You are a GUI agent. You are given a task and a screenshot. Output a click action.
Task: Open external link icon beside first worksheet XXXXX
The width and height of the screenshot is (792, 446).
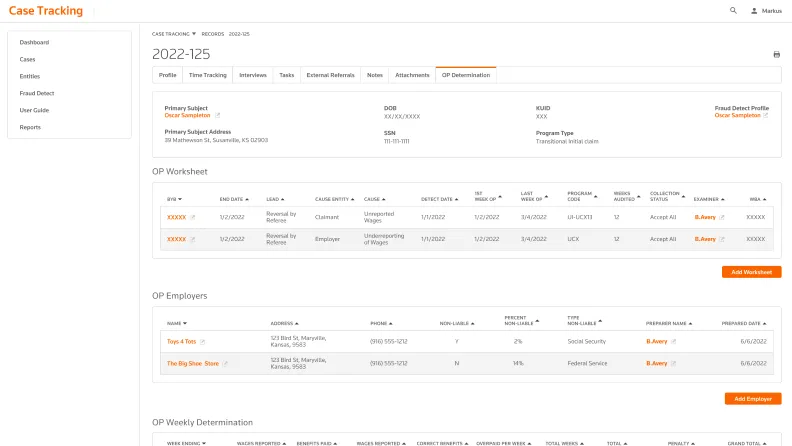tap(193, 217)
